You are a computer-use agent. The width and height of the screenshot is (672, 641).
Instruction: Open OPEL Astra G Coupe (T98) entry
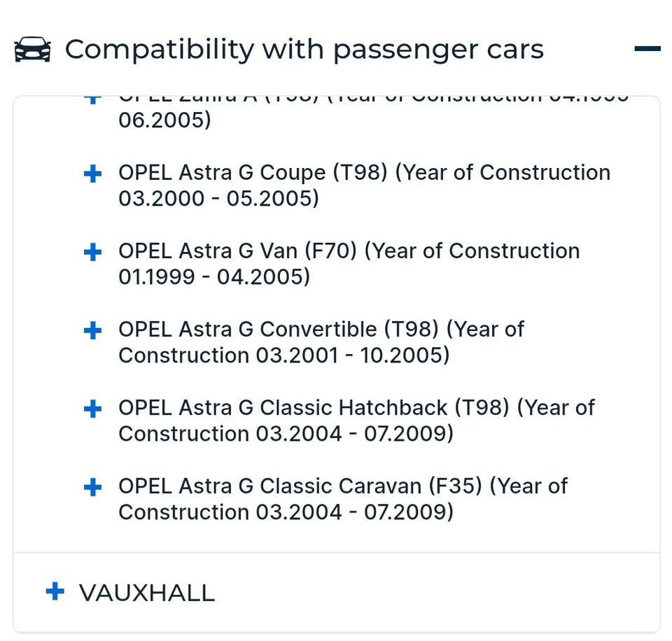click(364, 173)
